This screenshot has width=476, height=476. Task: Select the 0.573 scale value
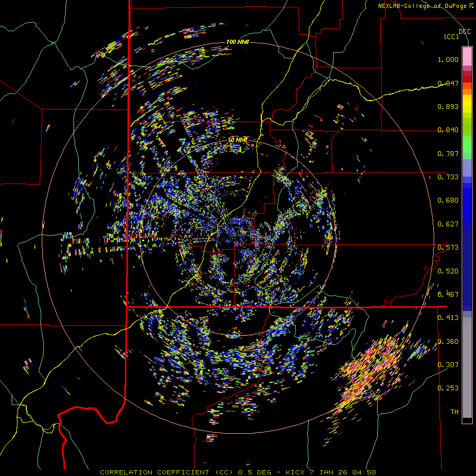[x=448, y=248]
